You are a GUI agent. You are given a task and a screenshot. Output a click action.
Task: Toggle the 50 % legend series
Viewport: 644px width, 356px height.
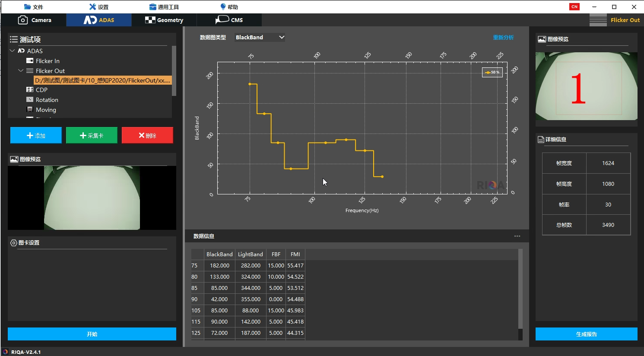point(492,72)
